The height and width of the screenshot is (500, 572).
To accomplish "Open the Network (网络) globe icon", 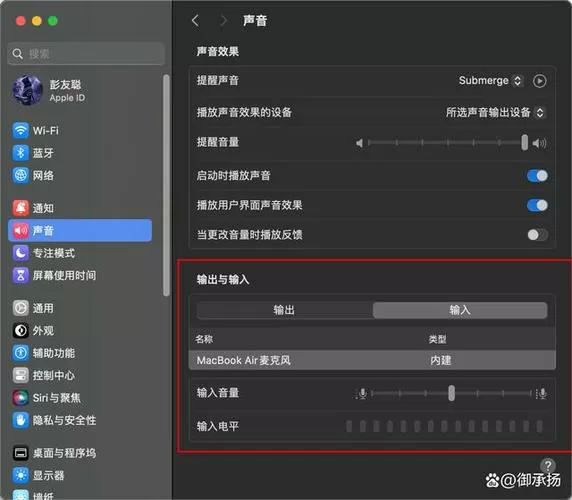I will (x=20, y=175).
